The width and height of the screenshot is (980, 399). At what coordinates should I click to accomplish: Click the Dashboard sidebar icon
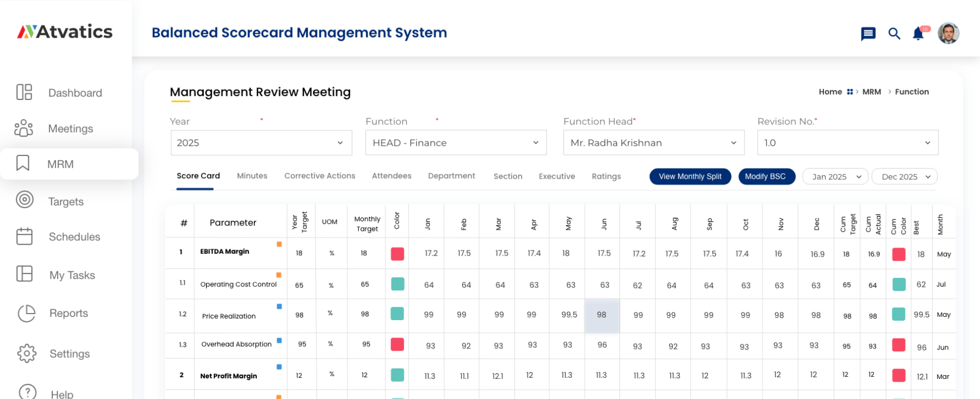[x=24, y=92]
